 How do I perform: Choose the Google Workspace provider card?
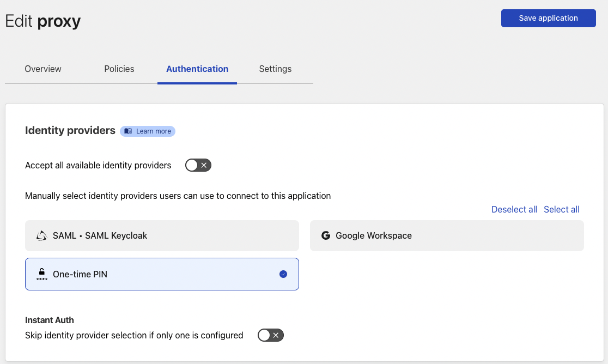coord(447,235)
